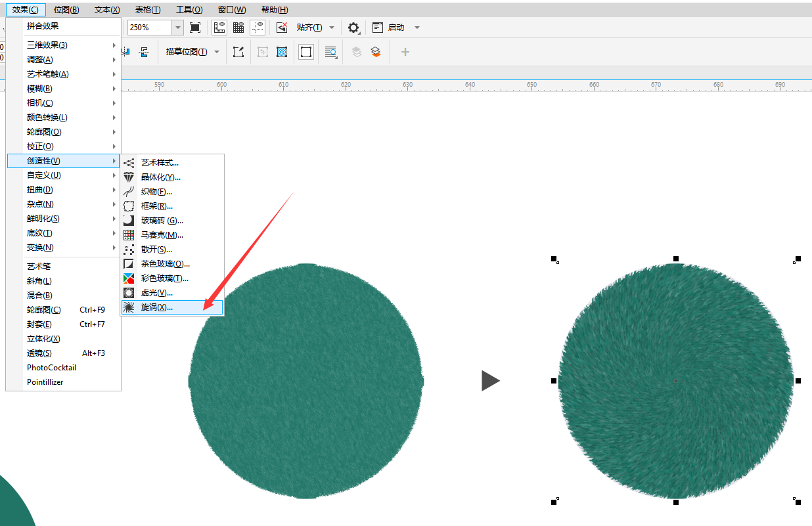This screenshot has width=812, height=526.
Task: Expand 自定义(U) submenu
Action: pyautogui.click(x=64, y=175)
